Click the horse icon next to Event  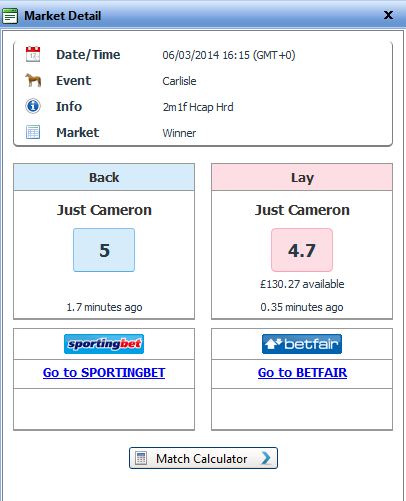point(33,80)
